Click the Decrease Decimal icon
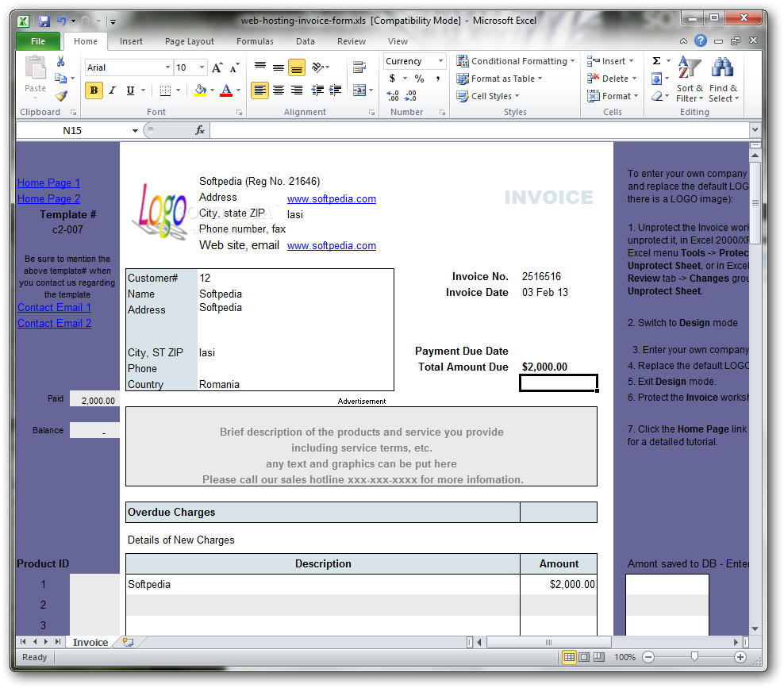Screen dimensions: 784x688 (410, 95)
